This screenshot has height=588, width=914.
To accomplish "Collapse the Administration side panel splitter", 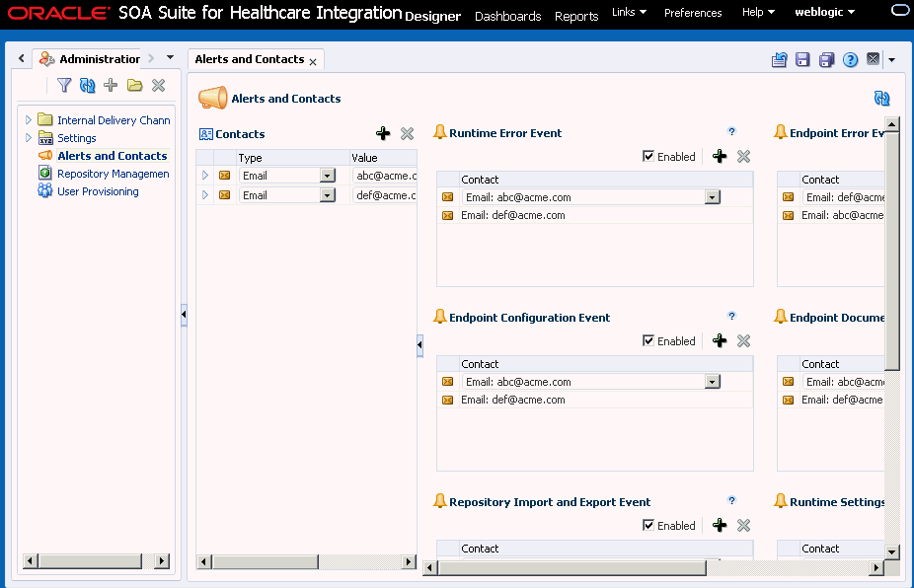I will (x=184, y=315).
